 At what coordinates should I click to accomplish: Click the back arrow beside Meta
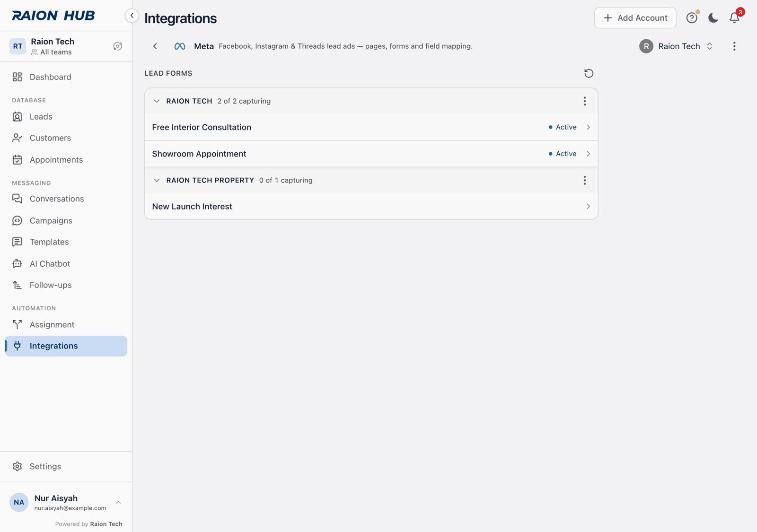[155, 46]
